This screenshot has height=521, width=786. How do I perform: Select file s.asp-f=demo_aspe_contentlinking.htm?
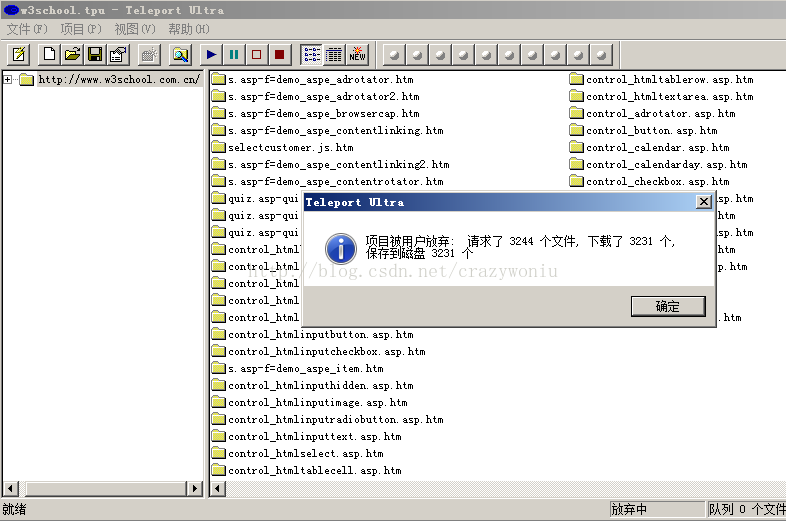pyautogui.click(x=336, y=130)
